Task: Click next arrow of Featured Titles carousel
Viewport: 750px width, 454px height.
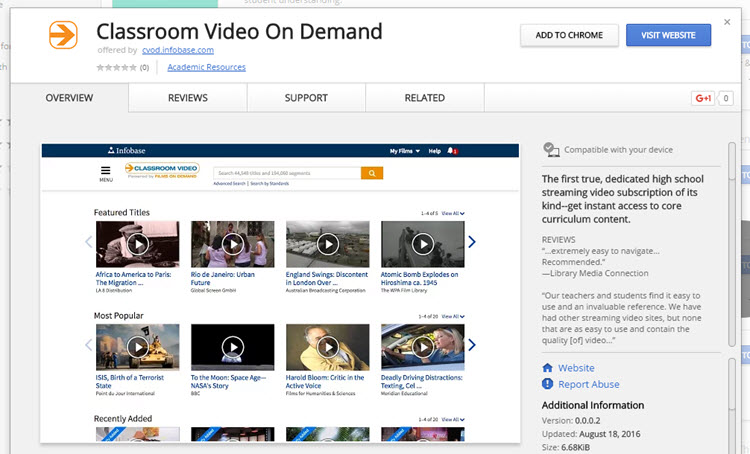Action: [472, 242]
